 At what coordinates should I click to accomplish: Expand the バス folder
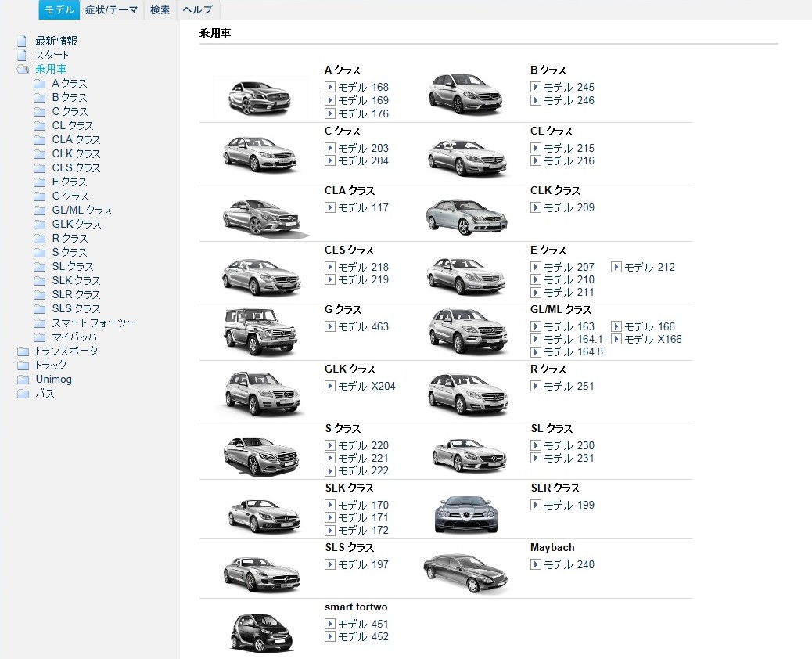point(23,393)
